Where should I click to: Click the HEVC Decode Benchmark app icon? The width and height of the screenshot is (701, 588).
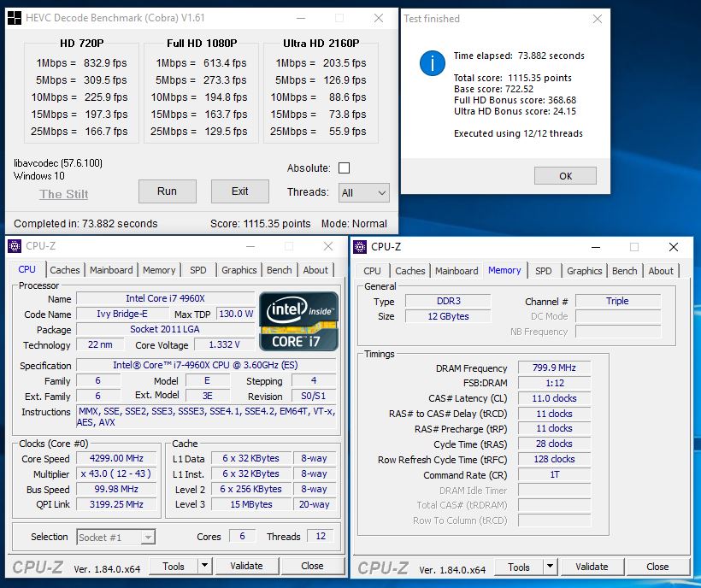click(x=15, y=18)
